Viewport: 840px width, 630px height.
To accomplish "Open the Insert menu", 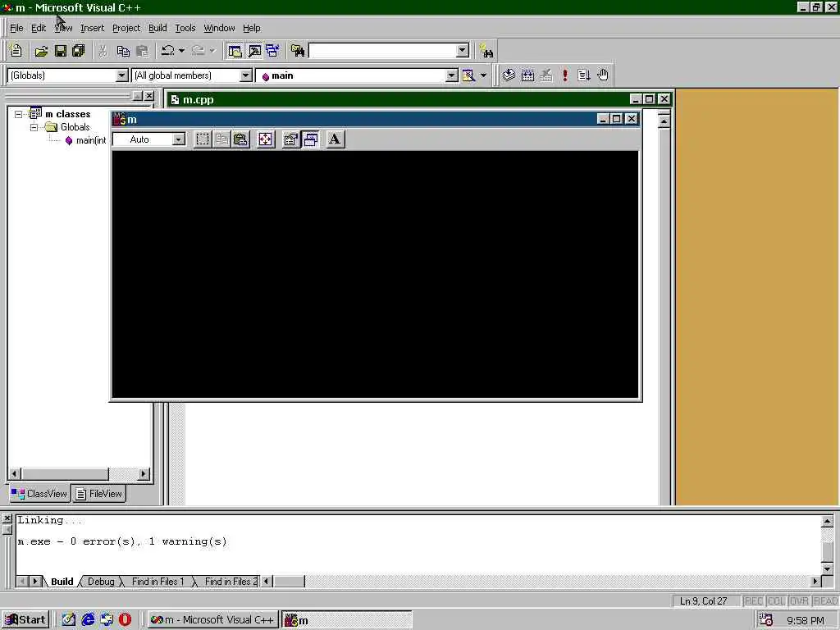I will tap(92, 28).
